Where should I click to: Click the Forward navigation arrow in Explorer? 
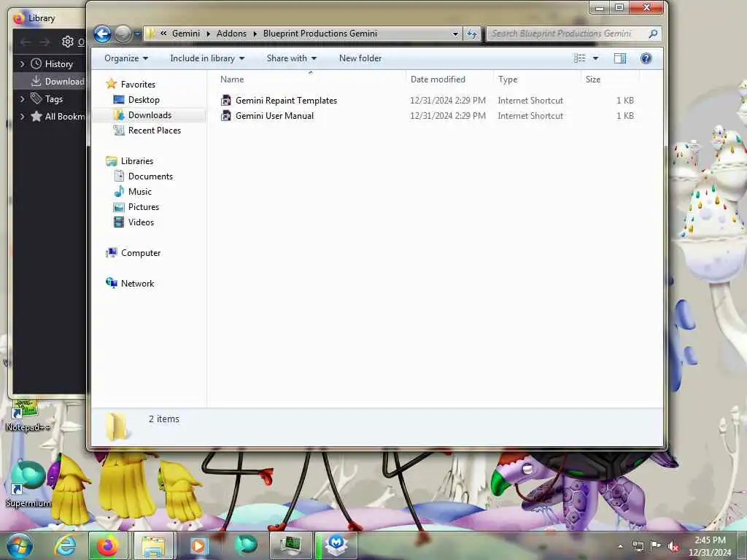[x=123, y=34]
